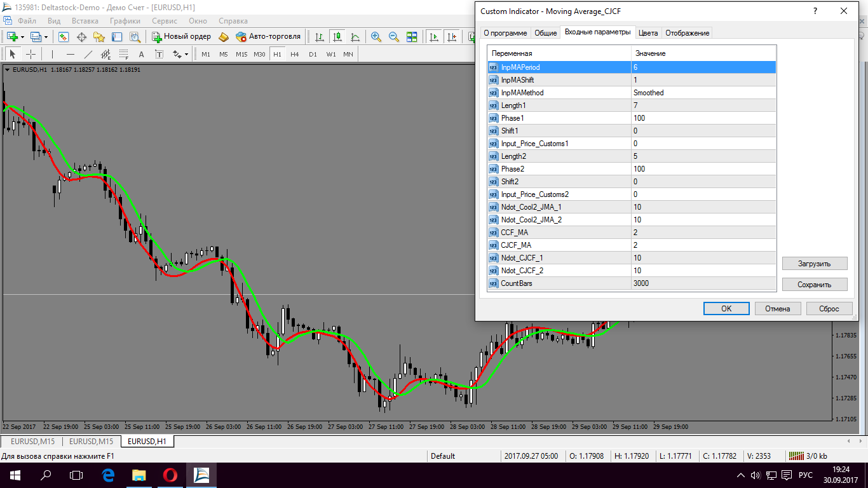Open Navigator folder-star icon
The width and height of the screenshot is (868, 488).
pos(99,37)
